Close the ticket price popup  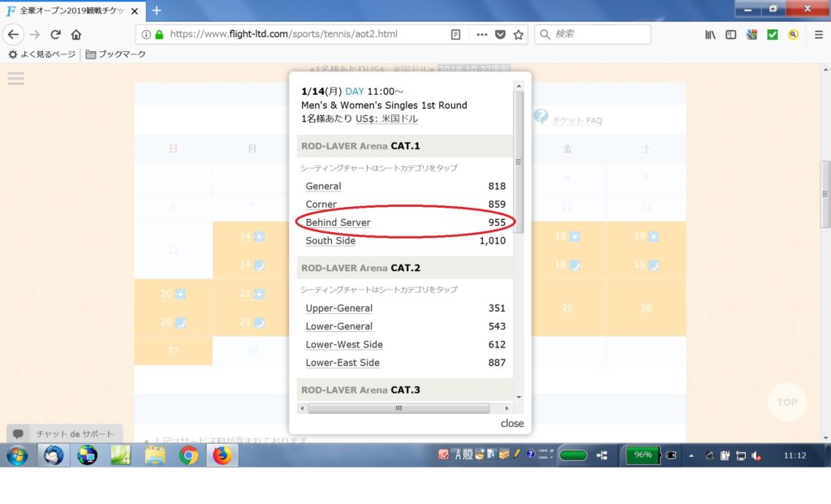(512, 424)
